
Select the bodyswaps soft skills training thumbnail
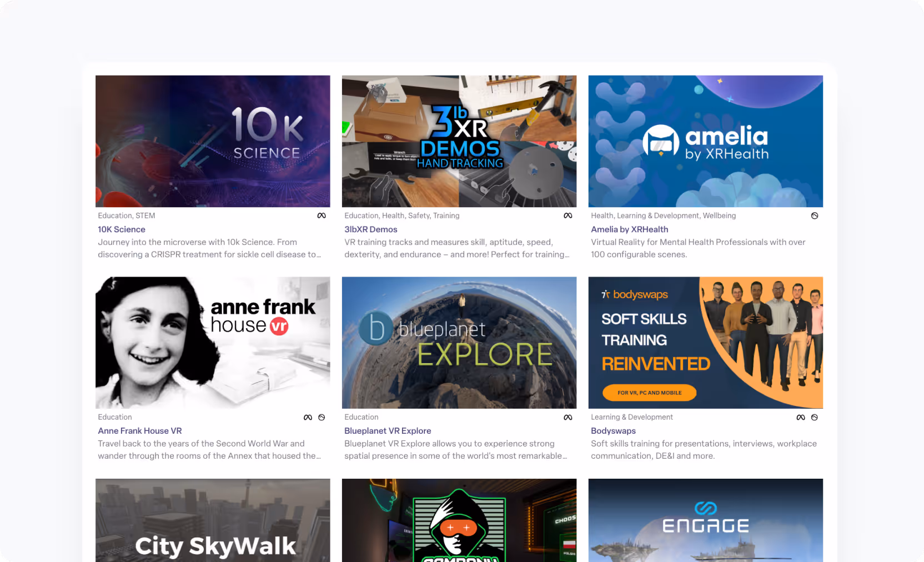pos(706,343)
